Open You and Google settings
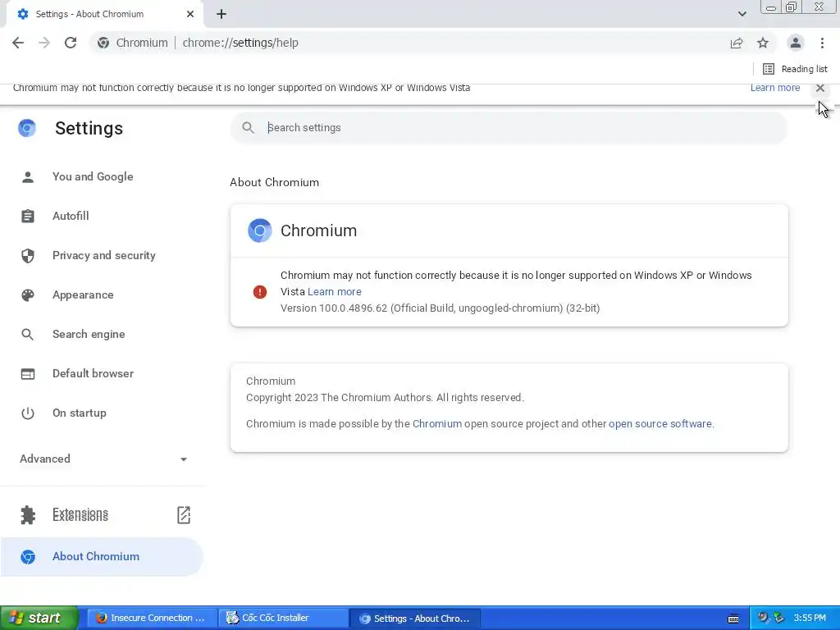Viewport: 840px width, 630px height. coord(93,176)
